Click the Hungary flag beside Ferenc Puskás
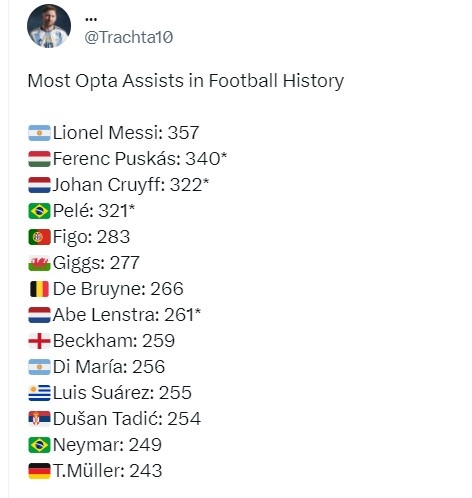472x498 pixels. pyautogui.click(x=39, y=159)
